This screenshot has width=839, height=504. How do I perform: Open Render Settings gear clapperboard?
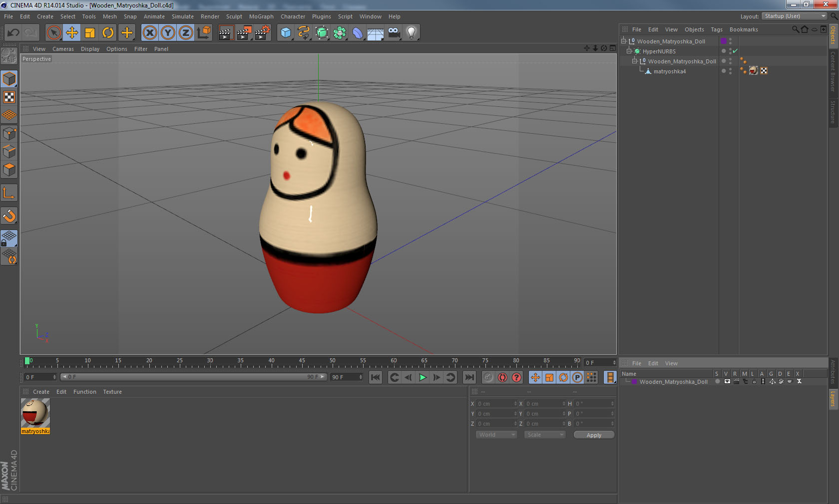tap(263, 33)
